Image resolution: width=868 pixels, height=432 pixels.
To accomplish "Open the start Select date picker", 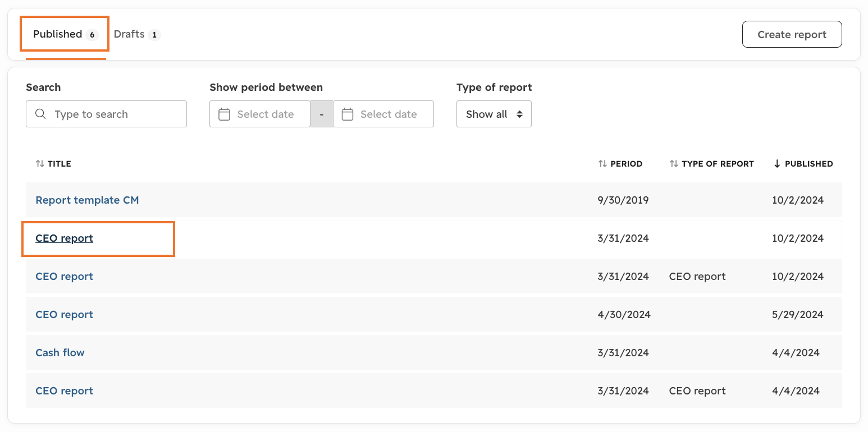I will pyautogui.click(x=260, y=114).
